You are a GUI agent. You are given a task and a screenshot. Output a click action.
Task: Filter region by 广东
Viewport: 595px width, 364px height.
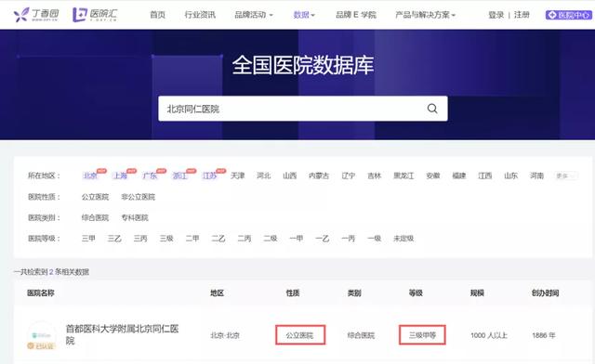point(150,175)
